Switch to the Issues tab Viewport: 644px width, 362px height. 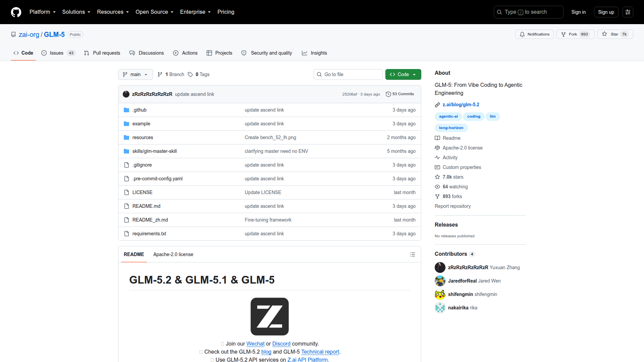[x=58, y=53]
